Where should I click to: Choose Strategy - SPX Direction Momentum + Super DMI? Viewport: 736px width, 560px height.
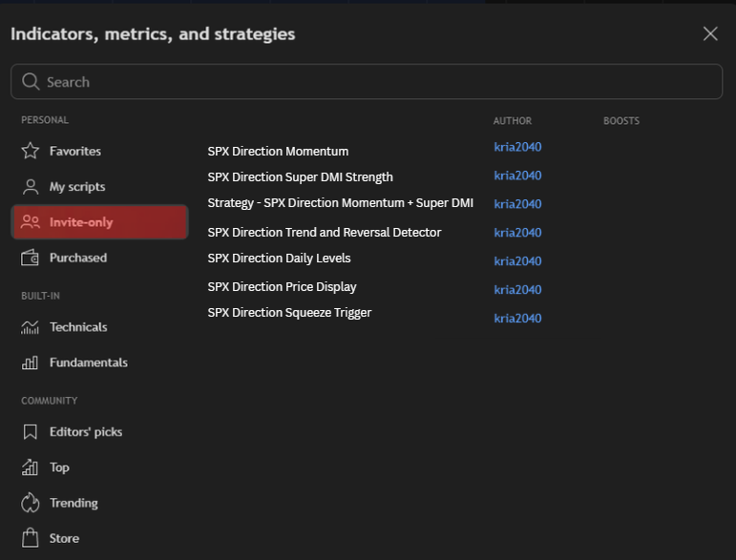pos(340,203)
